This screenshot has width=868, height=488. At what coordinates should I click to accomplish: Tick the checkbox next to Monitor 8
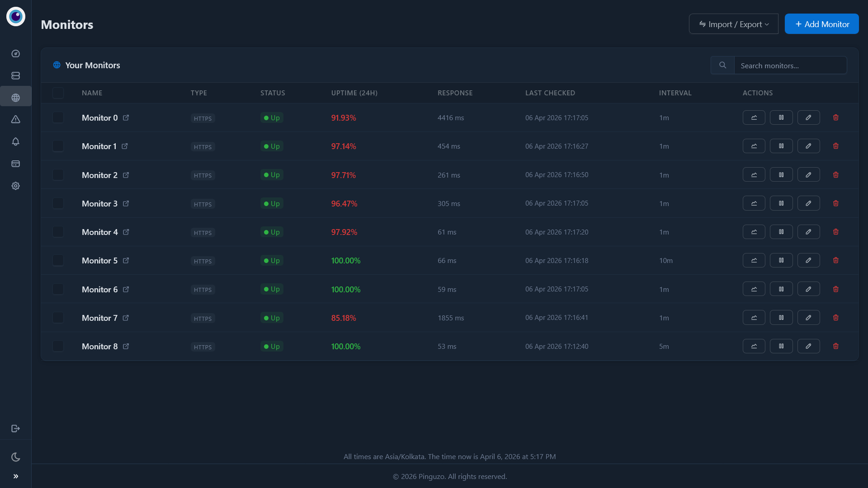click(x=58, y=346)
